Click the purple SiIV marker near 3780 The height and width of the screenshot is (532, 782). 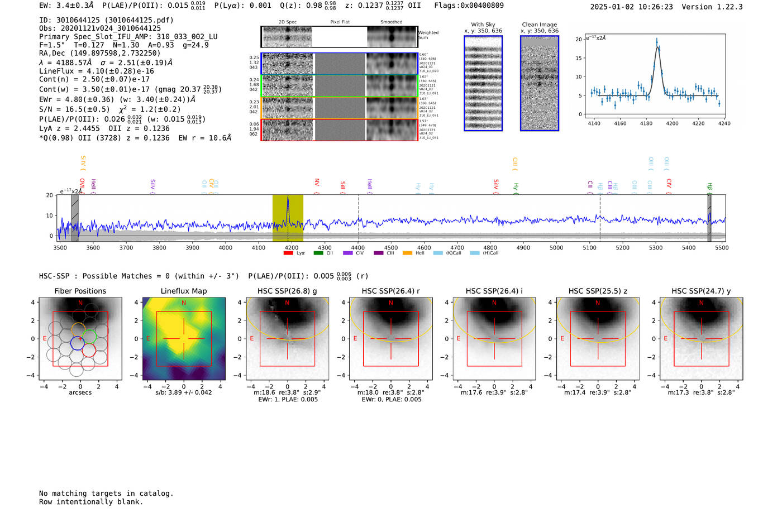pyautogui.click(x=152, y=185)
